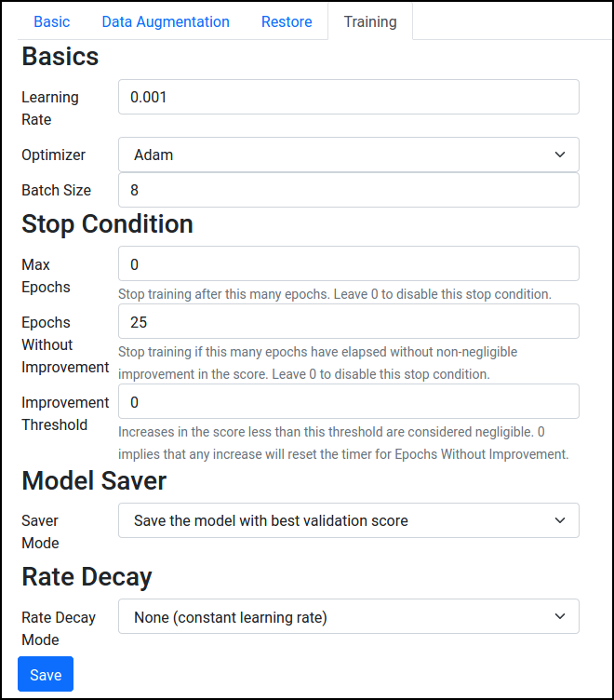Open the Optimizer dropdown showing Adam
The image size is (614, 700).
click(349, 155)
